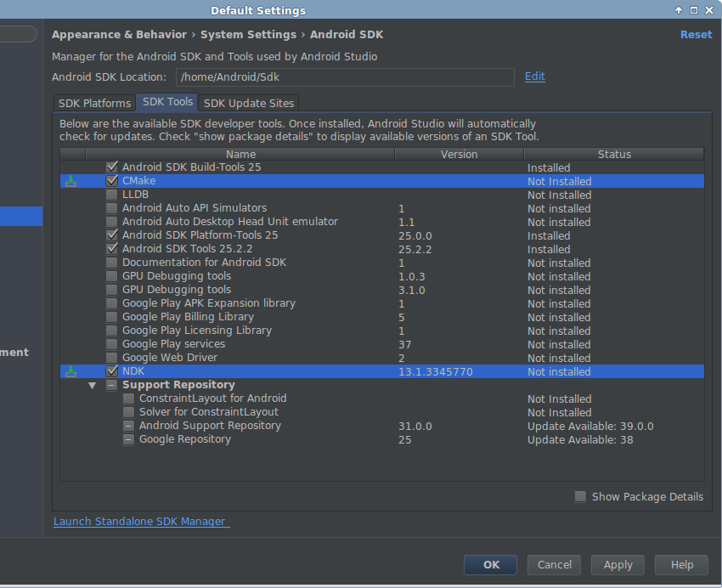The height and width of the screenshot is (588, 722).
Task: Click System Settings in breadcrumb
Action: click(248, 35)
